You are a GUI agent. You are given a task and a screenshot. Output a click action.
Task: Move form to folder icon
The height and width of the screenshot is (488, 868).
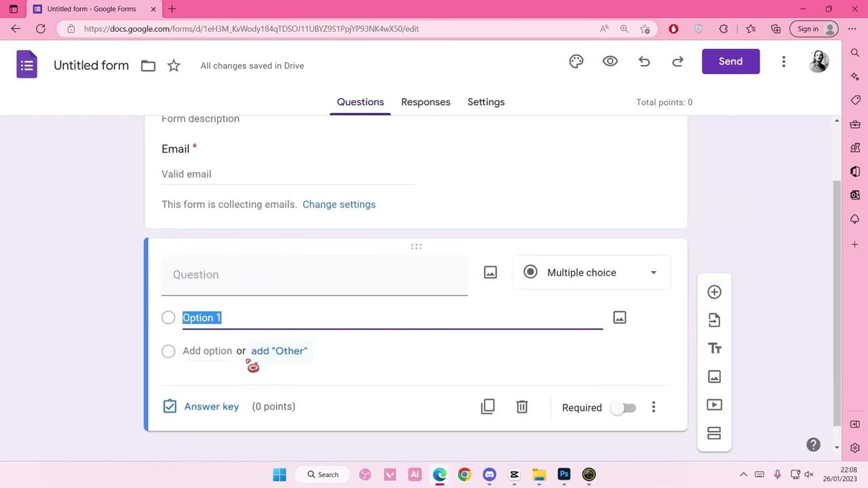coord(149,66)
